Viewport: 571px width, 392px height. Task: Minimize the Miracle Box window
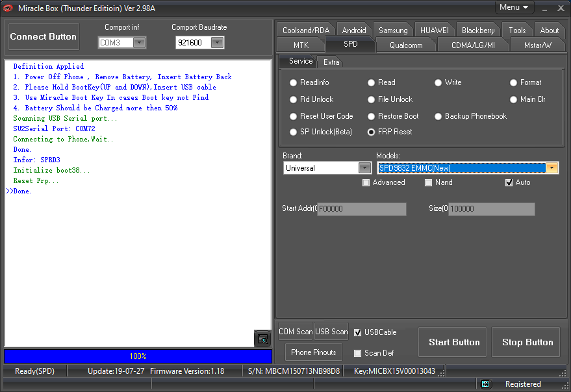point(544,8)
